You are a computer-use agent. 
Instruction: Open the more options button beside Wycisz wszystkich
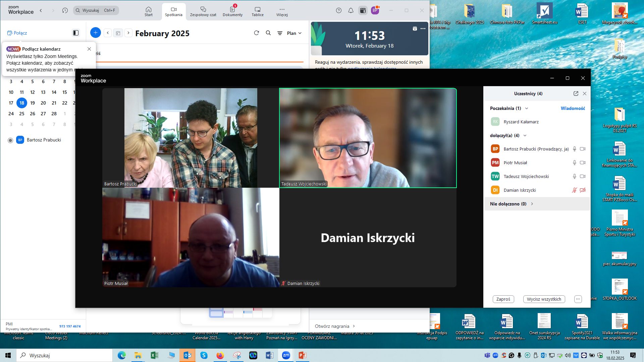click(x=578, y=299)
